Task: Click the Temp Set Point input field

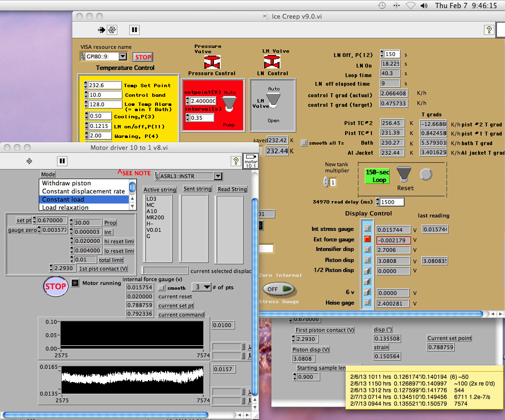Action: (104, 85)
